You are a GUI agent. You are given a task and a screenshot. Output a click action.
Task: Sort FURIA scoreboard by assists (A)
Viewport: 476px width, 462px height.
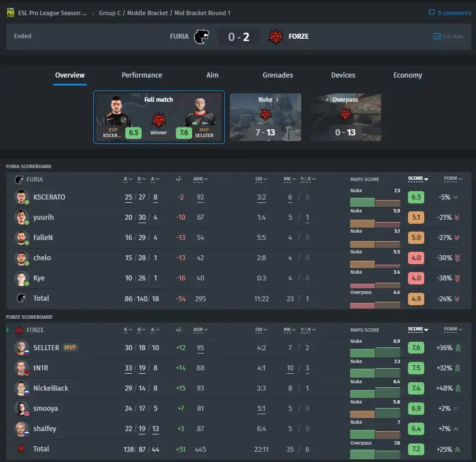(155, 179)
